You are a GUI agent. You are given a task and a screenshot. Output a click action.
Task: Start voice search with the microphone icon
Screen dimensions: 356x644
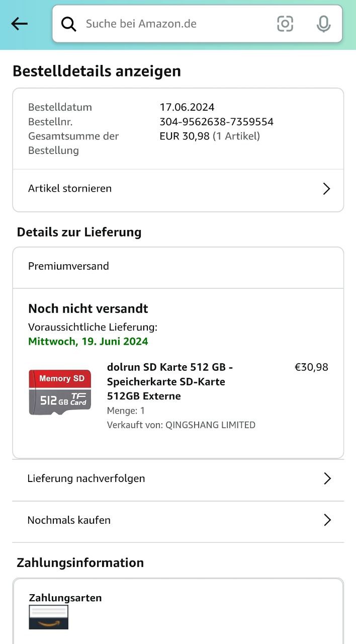click(324, 24)
